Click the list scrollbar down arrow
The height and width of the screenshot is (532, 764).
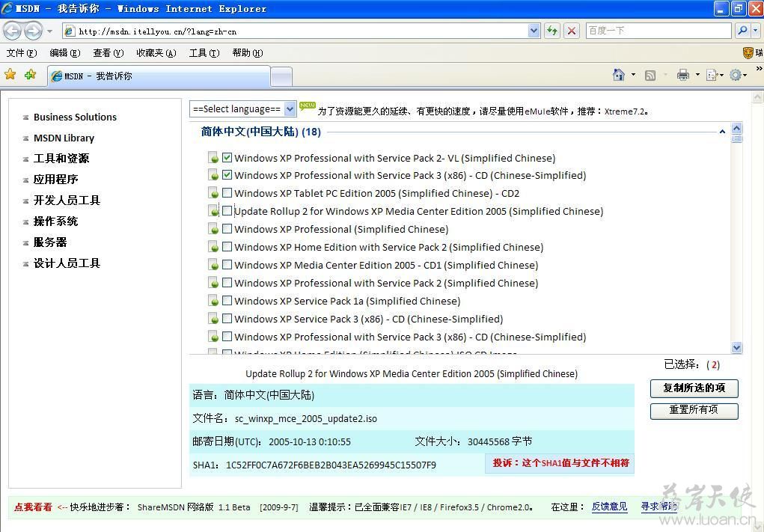pos(737,347)
